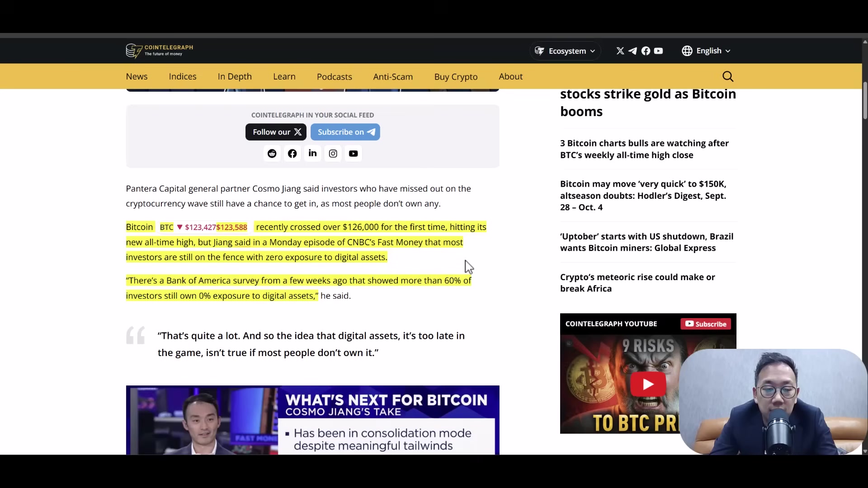
Task: Open the article about 3 Bitcoin charts bulls
Action: pos(644,149)
